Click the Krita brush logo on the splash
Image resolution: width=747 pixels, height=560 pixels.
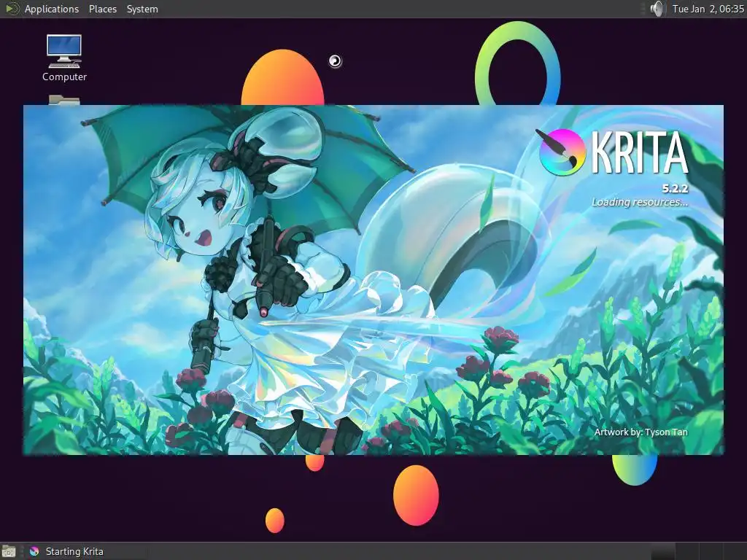click(561, 152)
